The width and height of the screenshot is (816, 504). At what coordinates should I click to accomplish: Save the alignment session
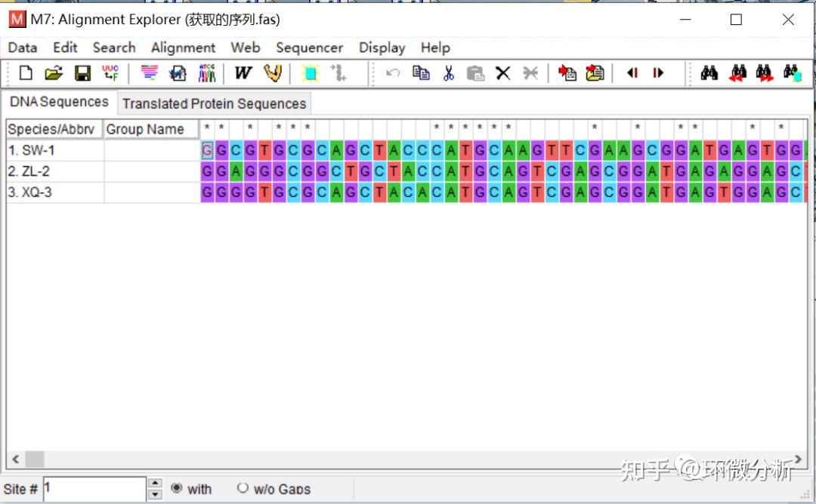[82, 73]
